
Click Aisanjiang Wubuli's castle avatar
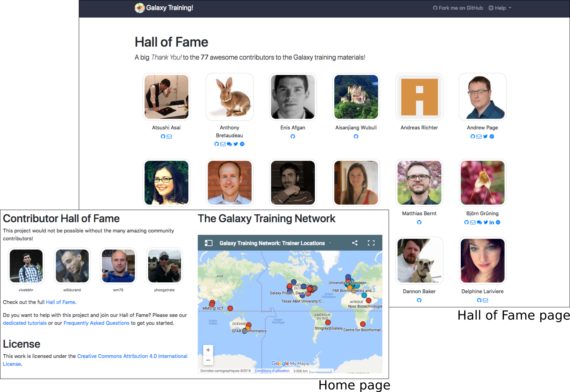tap(356, 97)
